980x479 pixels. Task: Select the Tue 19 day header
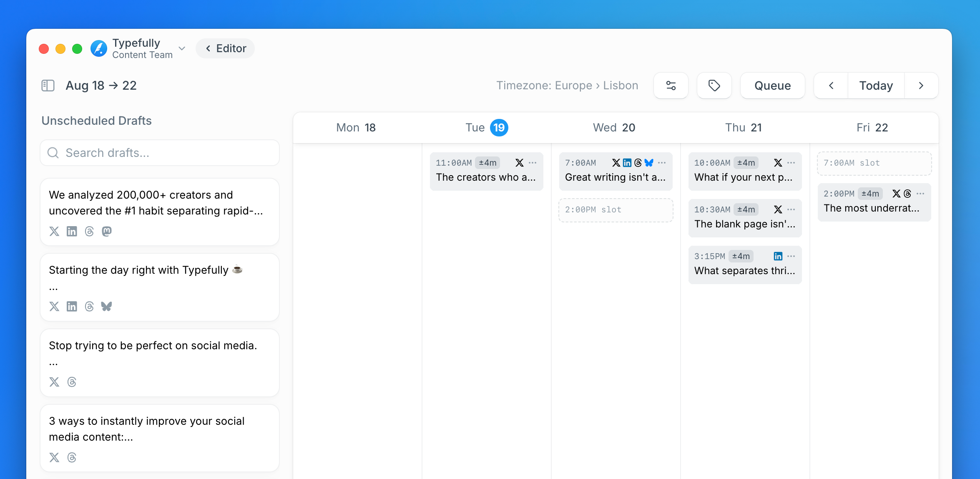[486, 128]
